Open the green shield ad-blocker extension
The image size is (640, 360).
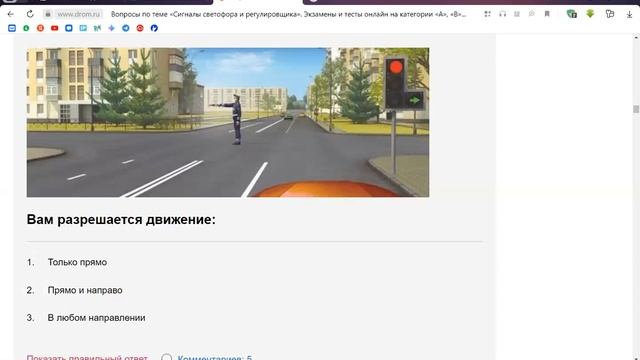click(571, 14)
